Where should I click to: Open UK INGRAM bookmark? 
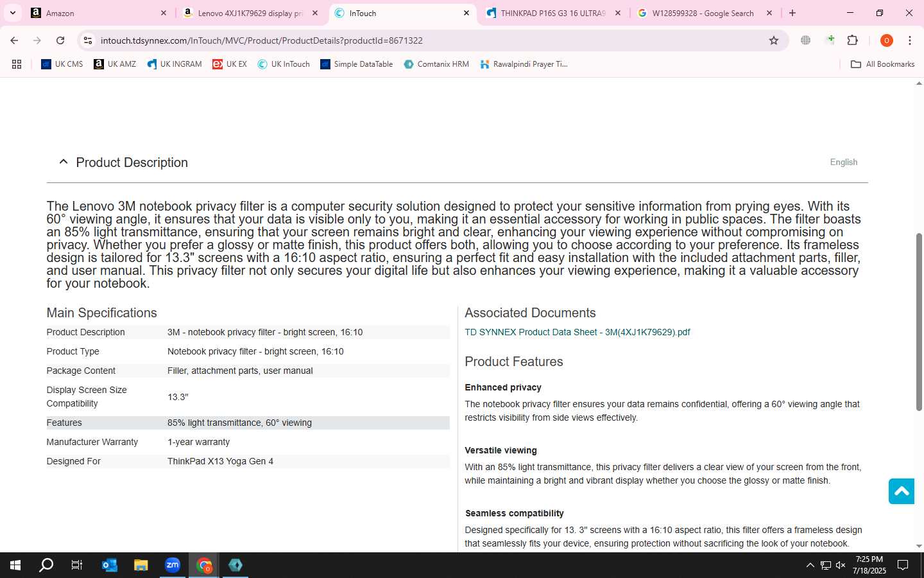175,64
